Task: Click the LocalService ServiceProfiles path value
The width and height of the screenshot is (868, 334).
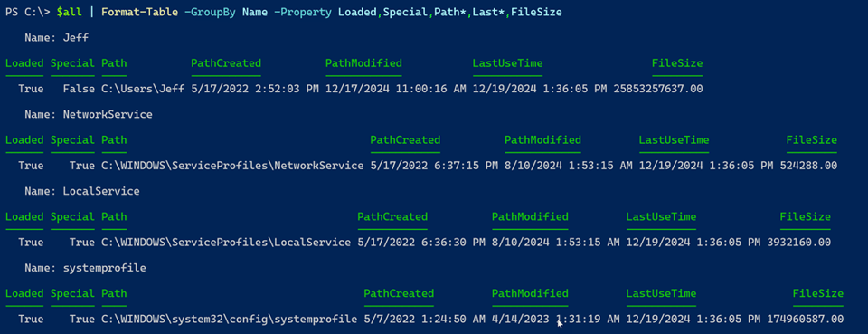Action: (x=226, y=243)
